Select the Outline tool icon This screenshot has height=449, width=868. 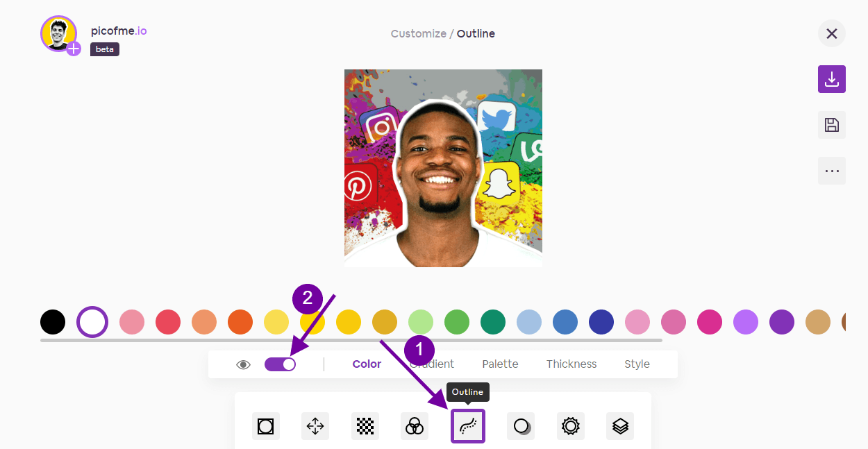pos(468,426)
